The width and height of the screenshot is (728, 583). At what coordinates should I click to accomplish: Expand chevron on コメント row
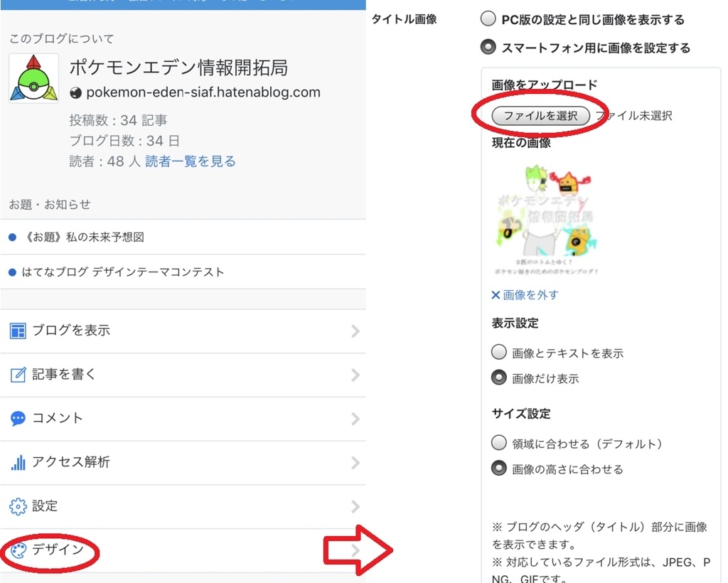click(355, 419)
